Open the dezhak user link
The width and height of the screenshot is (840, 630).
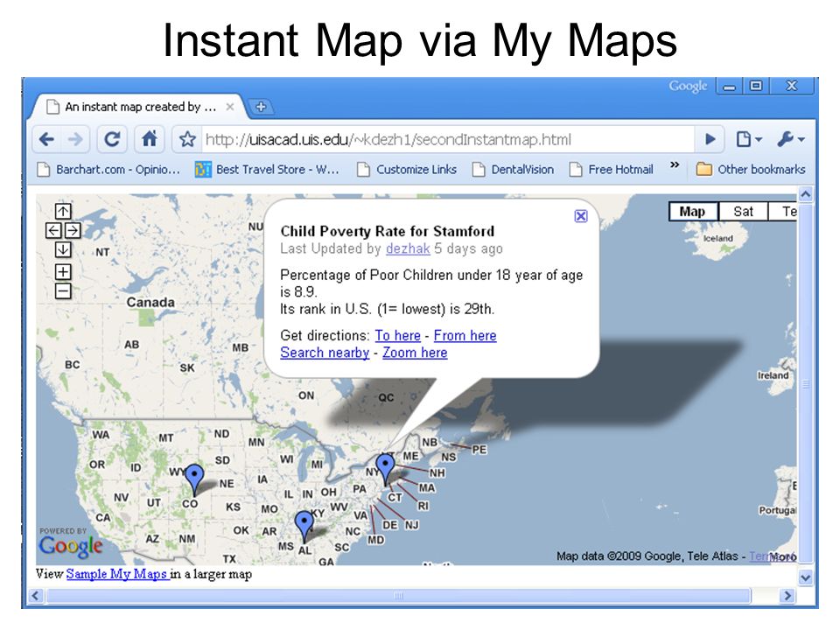408,248
